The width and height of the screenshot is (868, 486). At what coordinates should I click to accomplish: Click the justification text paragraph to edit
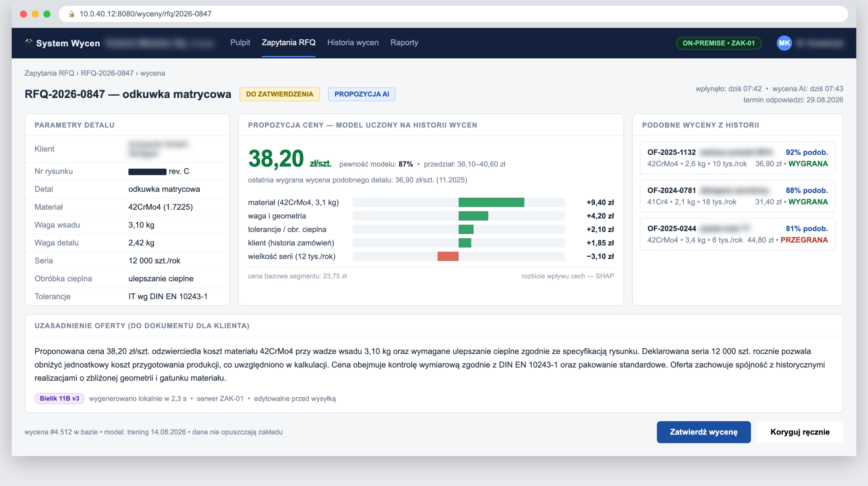(x=430, y=365)
